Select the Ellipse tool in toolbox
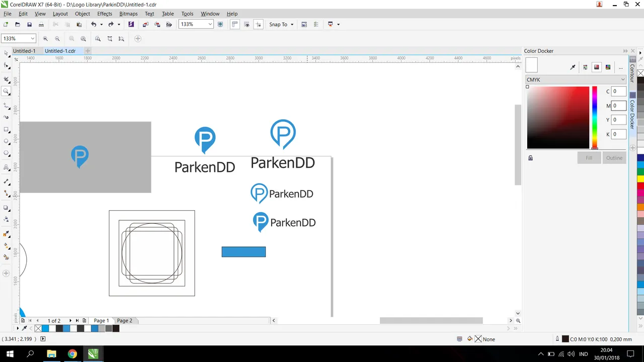Image resolution: width=644 pixels, height=362 pixels. (x=6, y=141)
